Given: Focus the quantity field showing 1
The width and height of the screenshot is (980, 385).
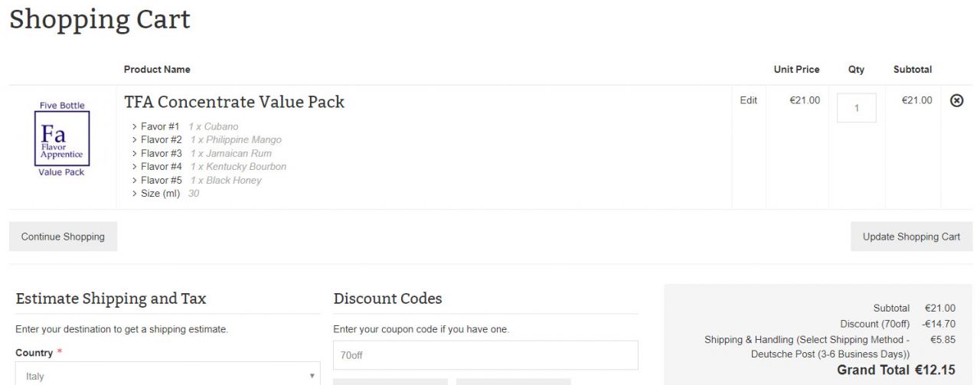Looking at the screenshot, I should [856, 108].
